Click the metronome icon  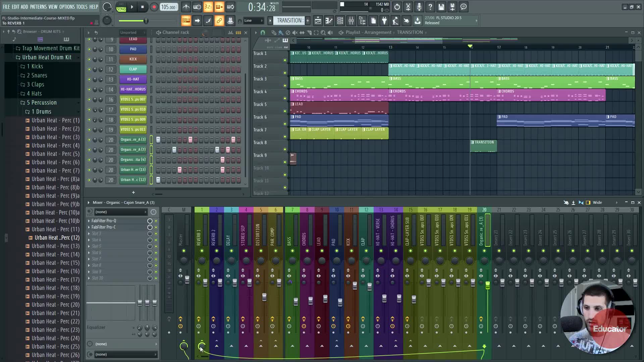coord(186,7)
